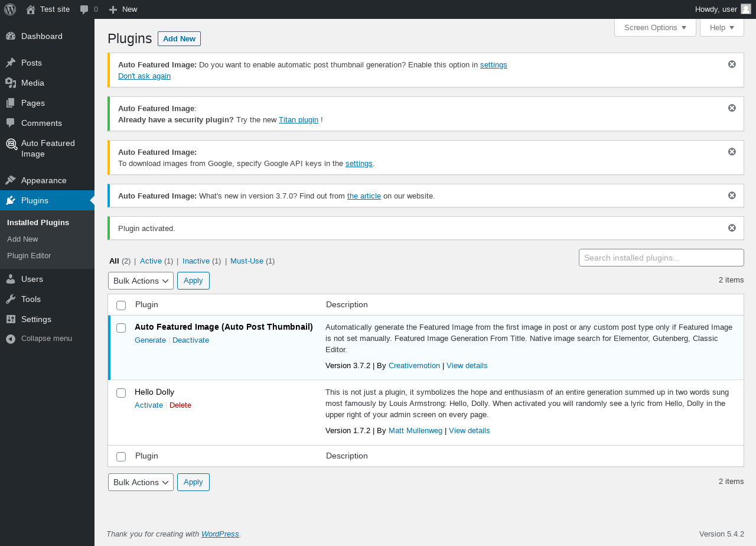Open the Dashboard icon in sidebar
The height and width of the screenshot is (546, 756).
coord(11,36)
